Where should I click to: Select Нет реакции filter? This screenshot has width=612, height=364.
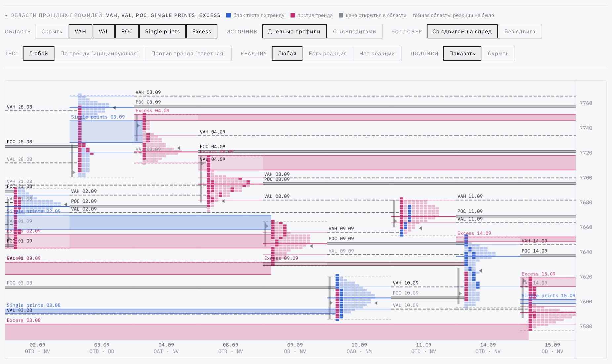coord(377,53)
